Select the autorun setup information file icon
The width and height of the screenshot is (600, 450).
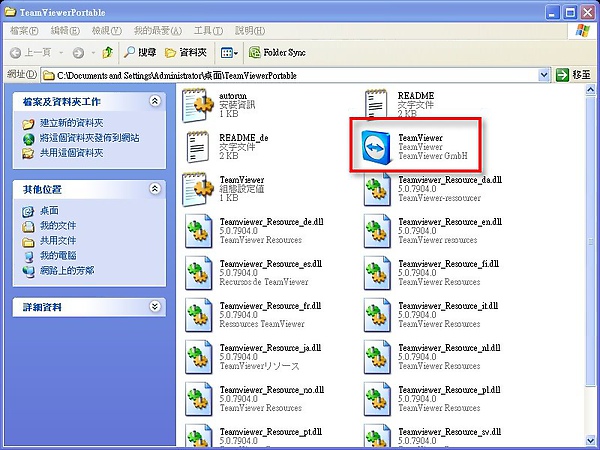[x=197, y=105]
